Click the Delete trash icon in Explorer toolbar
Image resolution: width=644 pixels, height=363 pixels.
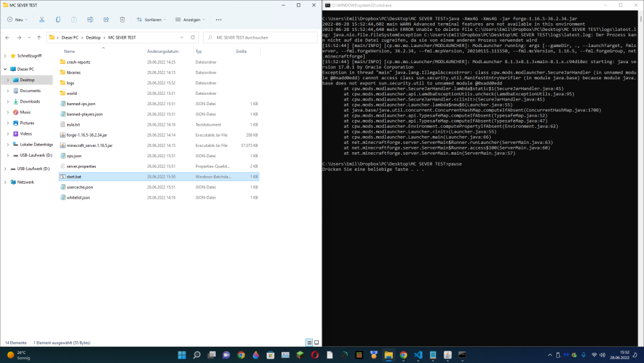[x=122, y=20]
